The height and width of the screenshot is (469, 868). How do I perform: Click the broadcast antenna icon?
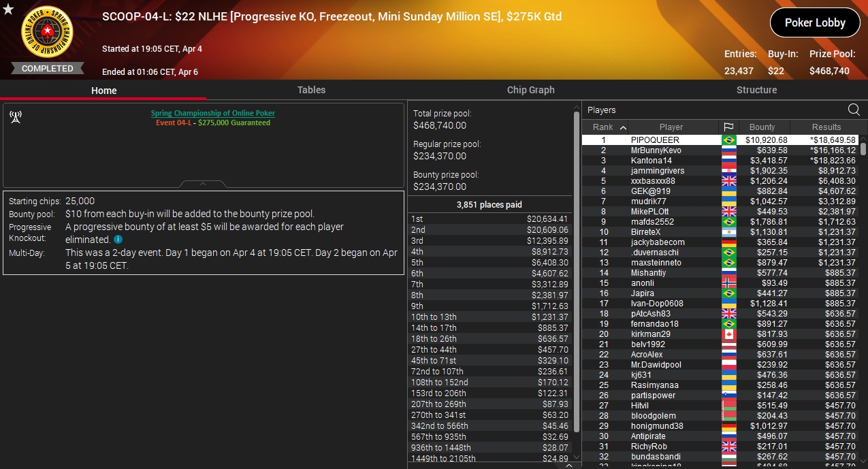pyautogui.click(x=15, y=117)
